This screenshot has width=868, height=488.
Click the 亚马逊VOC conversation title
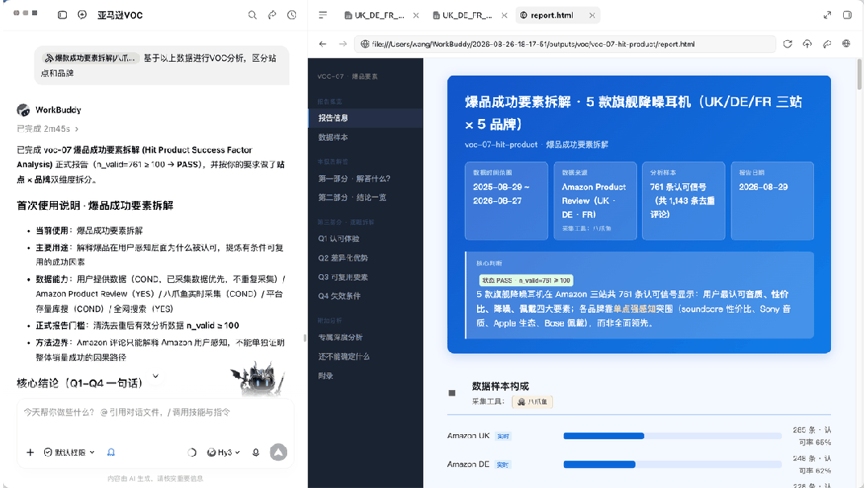point(120,15)
